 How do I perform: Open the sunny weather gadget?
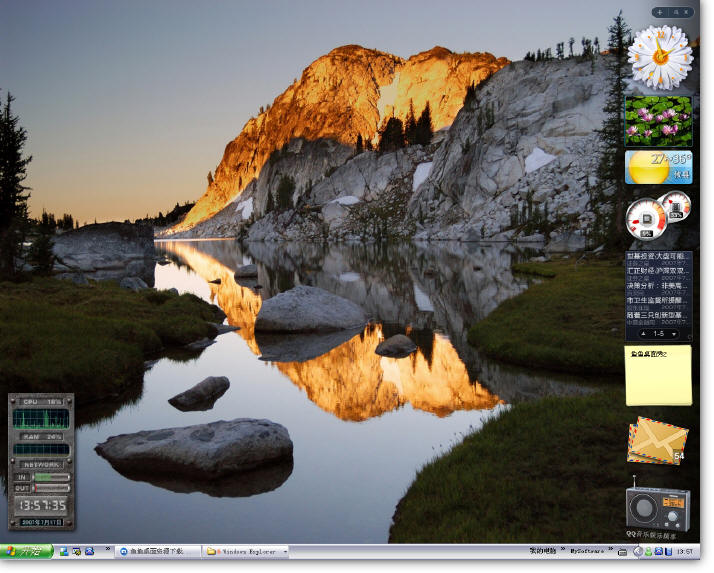point(658,167)
